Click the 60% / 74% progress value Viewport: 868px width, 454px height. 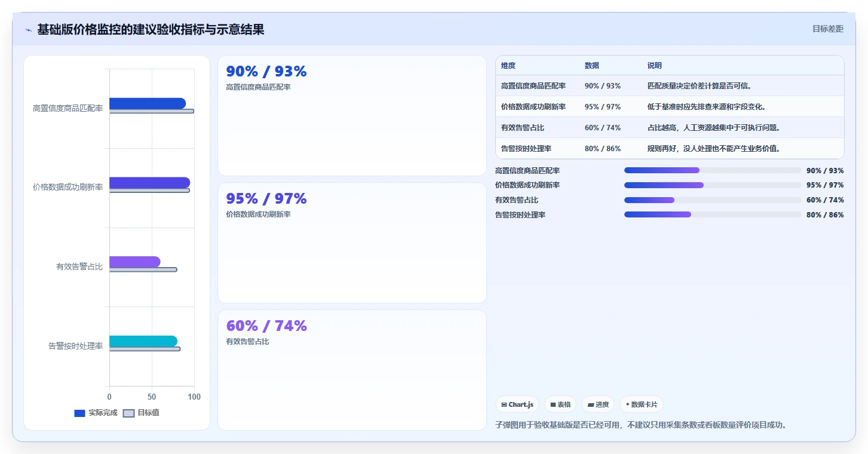coord(825,200)
